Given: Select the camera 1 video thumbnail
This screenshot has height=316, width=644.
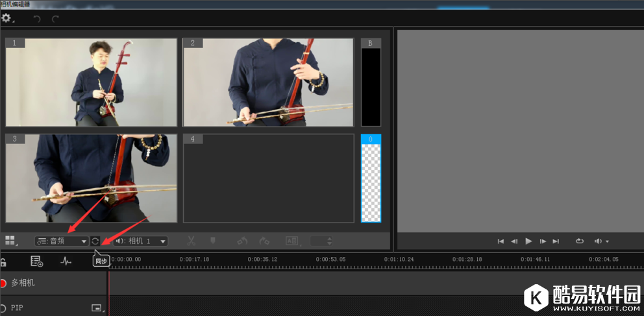Looking at the screenshot, I should pos(92,82).
